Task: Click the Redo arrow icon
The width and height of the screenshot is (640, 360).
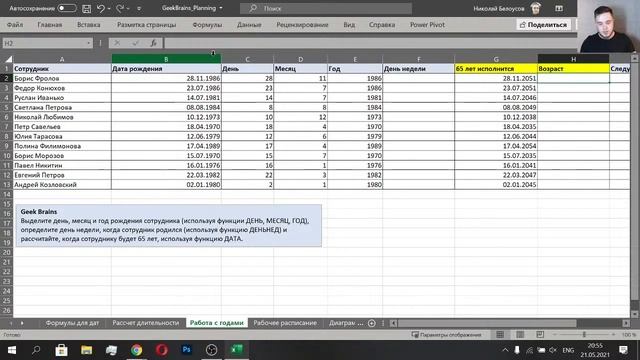Action: pyautogui.click(x=120, y=8)
